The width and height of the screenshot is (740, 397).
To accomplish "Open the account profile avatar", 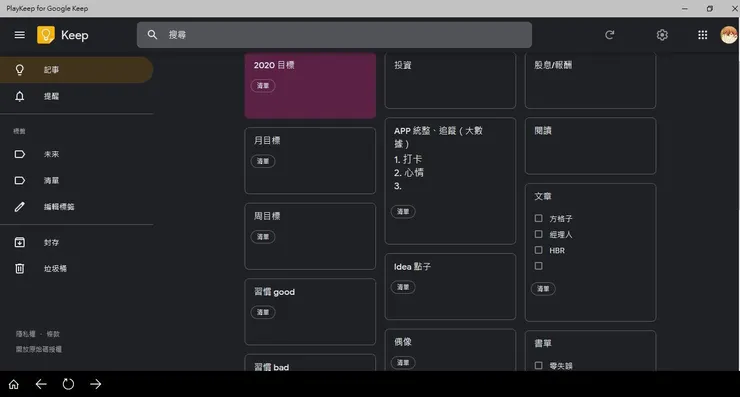I will pos(729,35).
